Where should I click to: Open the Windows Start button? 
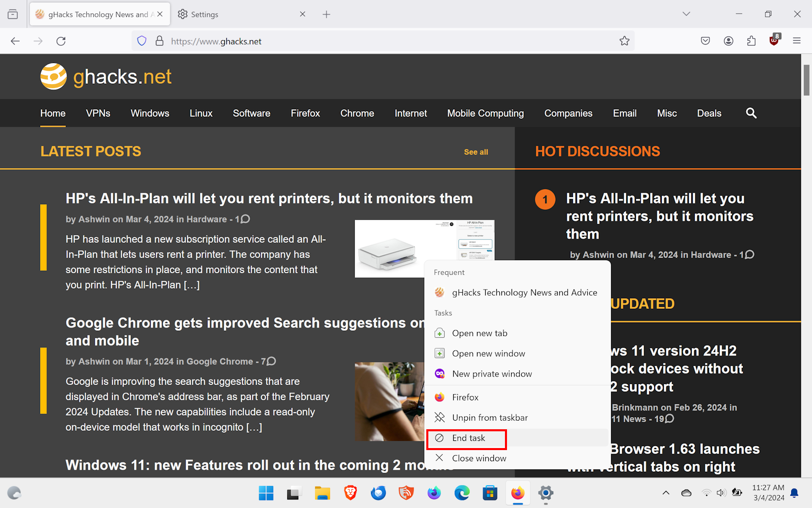[x=266, y=493]
